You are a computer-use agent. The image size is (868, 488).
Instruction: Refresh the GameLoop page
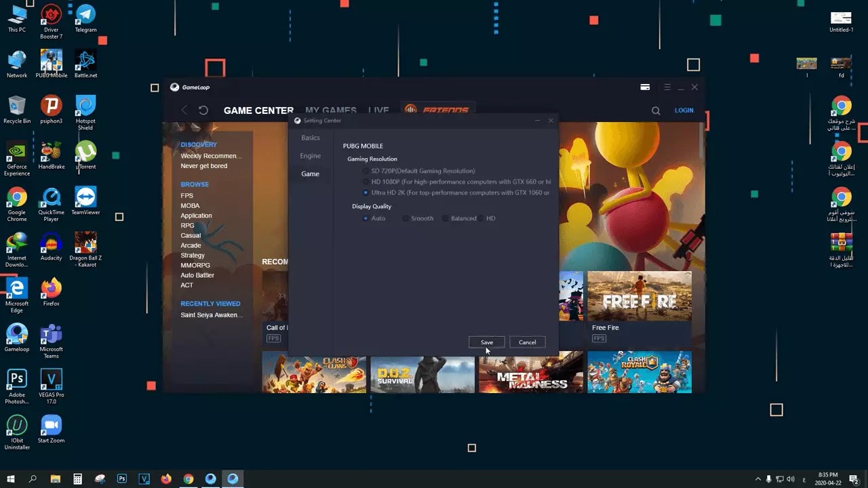click(203, 110)
